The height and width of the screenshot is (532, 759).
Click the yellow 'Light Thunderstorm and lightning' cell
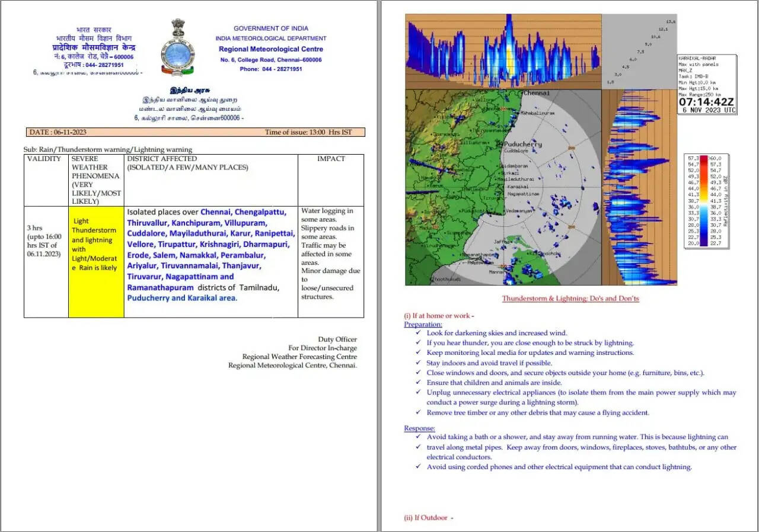[x=95, y=245]
